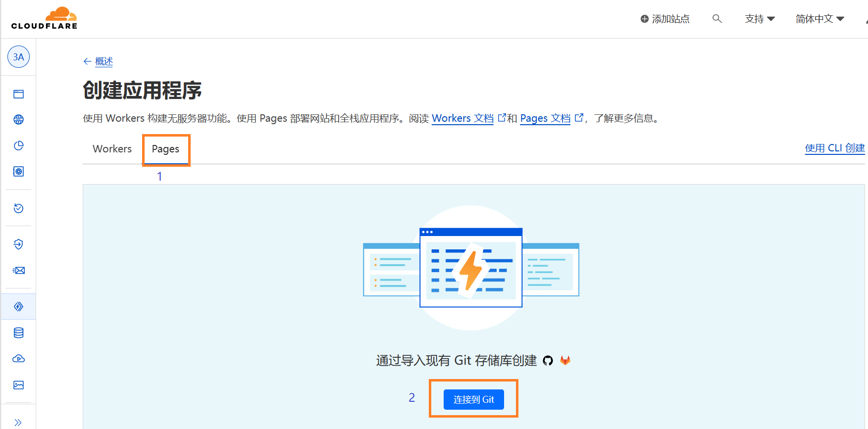
Task: Switch to the Pages tab
Action: [165, 149]
